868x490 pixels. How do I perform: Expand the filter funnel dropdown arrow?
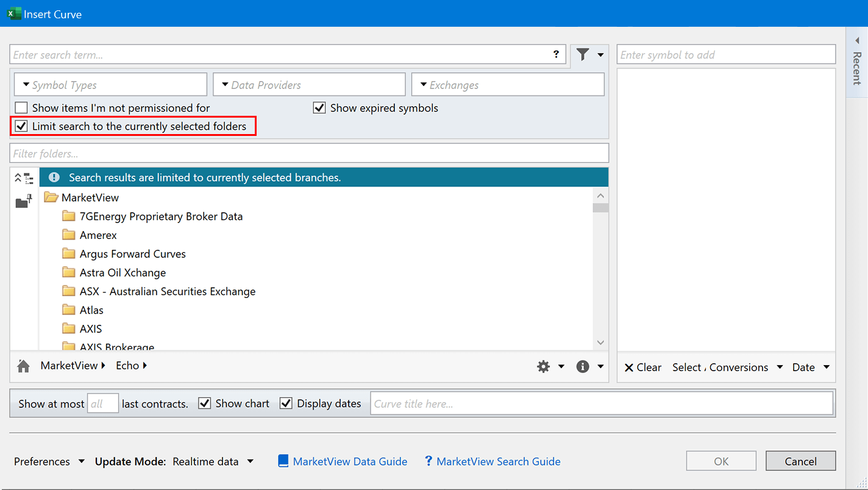point(600,55)
